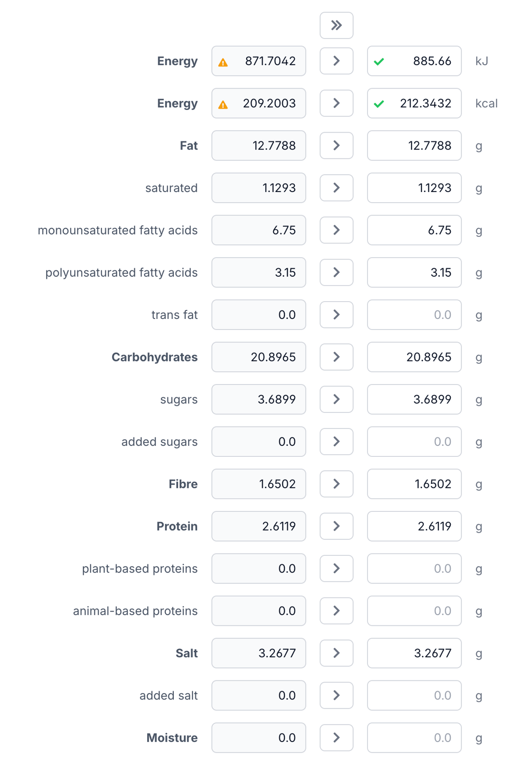Select the sugars input showing 3.6899
The image size is (532, 758).
tap(258, 399)
